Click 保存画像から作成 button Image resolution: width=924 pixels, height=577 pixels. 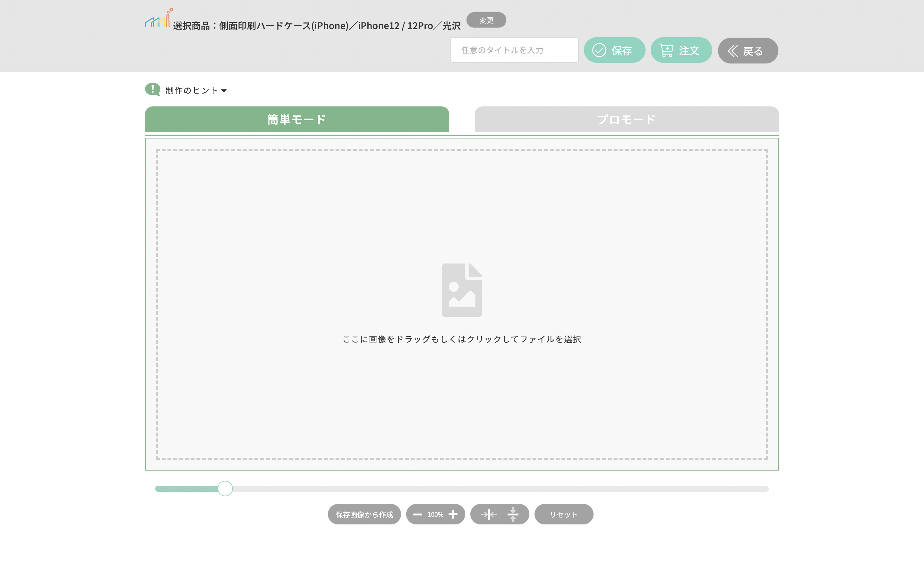[x=364, y=514]
